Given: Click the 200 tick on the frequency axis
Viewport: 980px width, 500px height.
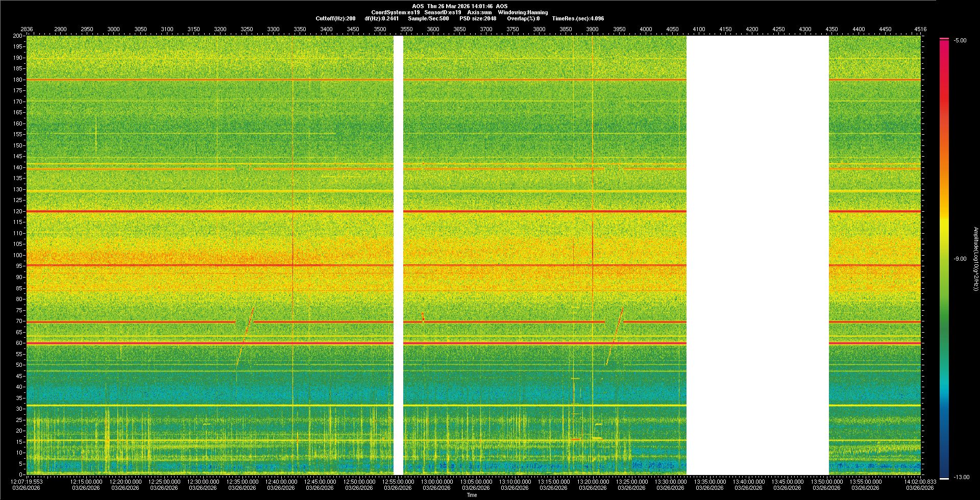Looking at the screenshot, I should (x=17, y=36).
